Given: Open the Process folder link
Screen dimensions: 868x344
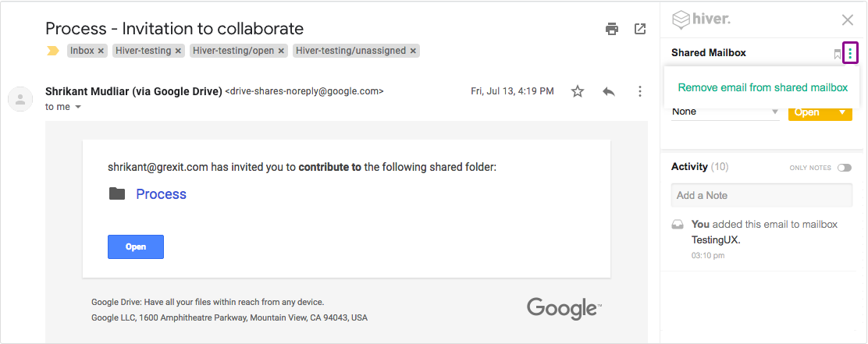Looking at the screenshot, I should [x=161, y=194].
